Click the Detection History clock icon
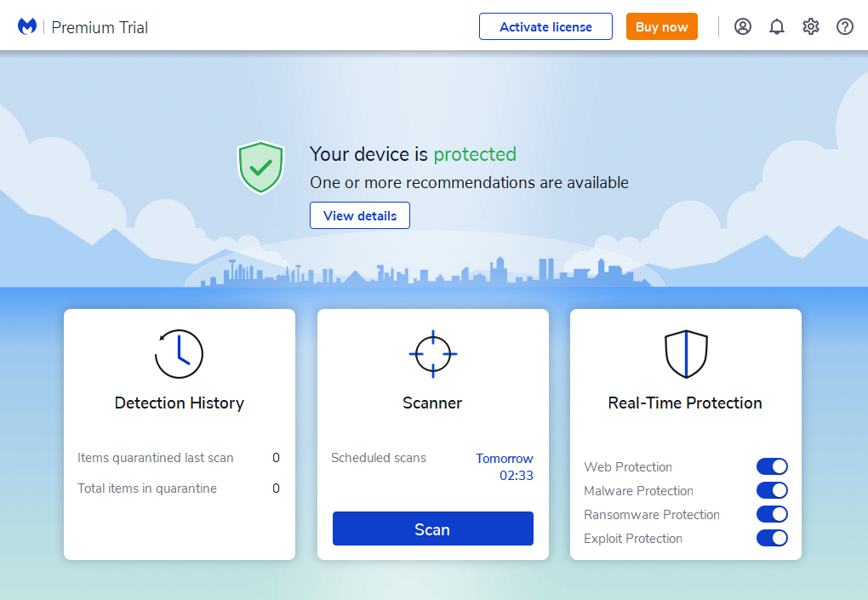This screenshot has width=868, height=600. click(179, 353)
